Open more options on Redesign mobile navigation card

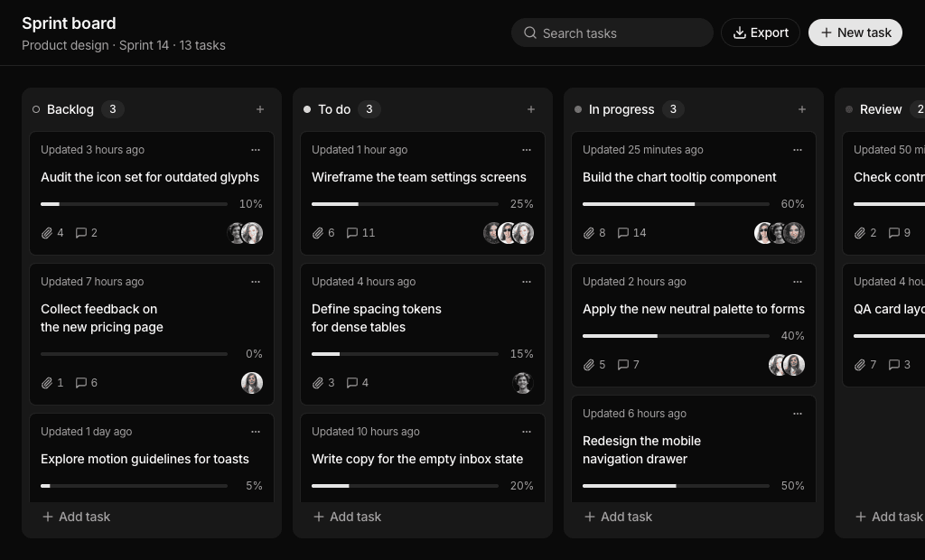(x=798, y=414)
